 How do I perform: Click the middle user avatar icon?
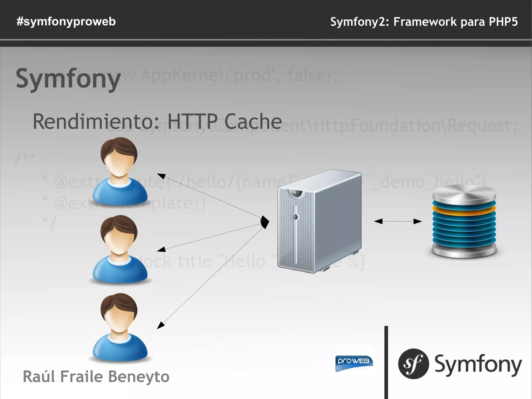120,249
